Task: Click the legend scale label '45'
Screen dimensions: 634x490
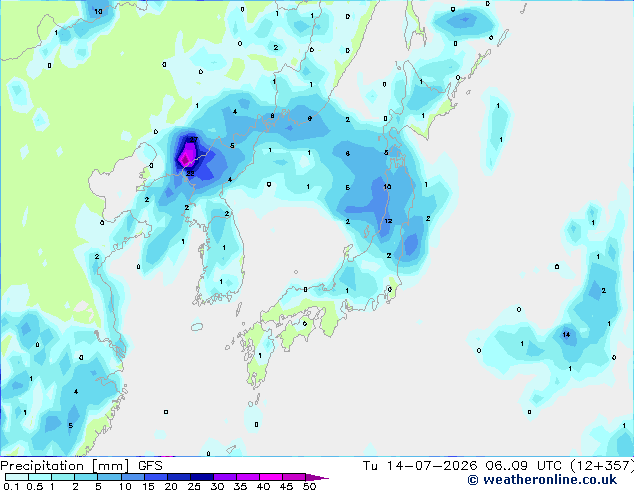Action: [x=286, y=486]
